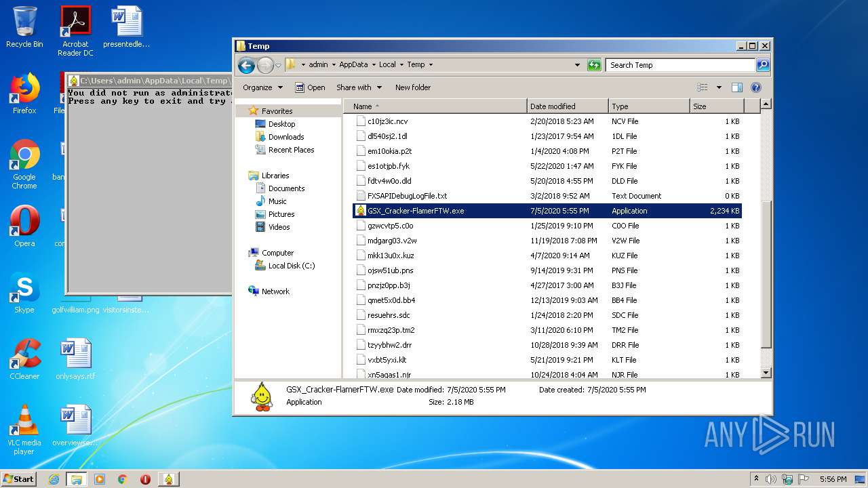This screenshot has width=868, height=488.
Task: Select GSX_Cracker-FlamerFTW.exe file row
Action: click(547, 211)
